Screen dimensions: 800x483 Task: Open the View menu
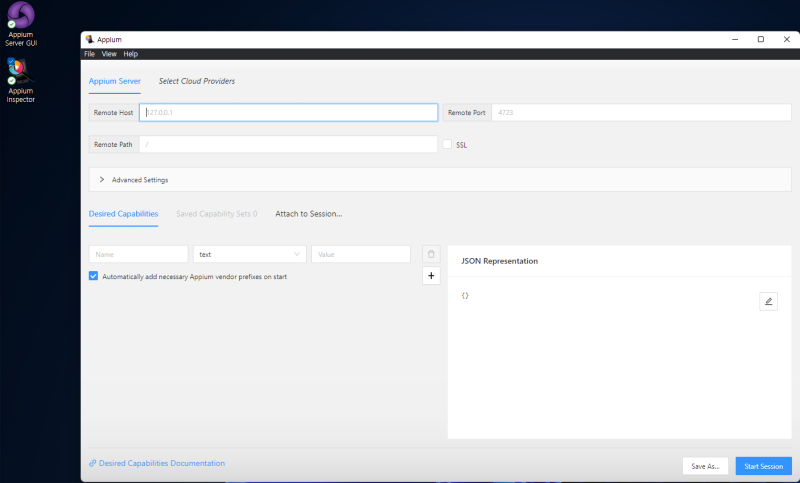(x=109, y=54)
